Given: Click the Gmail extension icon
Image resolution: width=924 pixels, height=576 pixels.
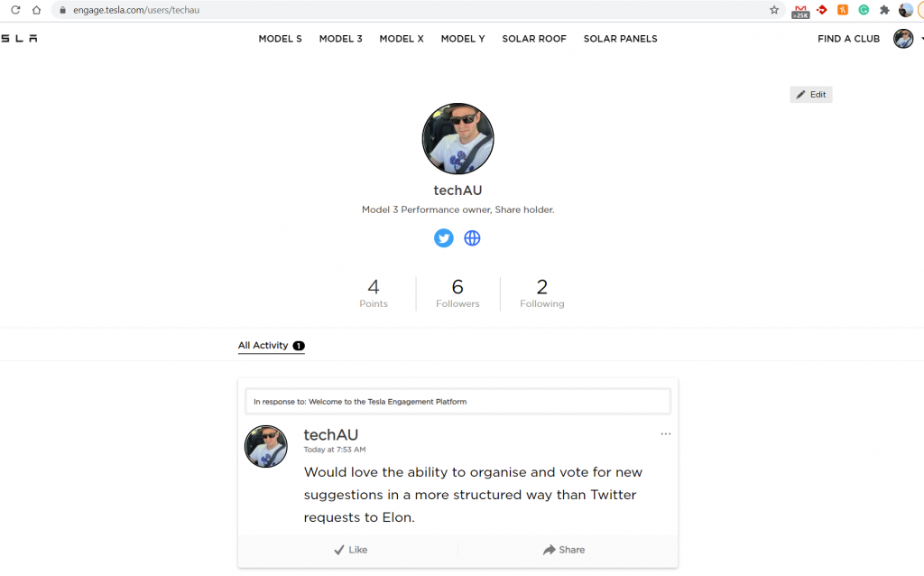Looking at the screenshot, I should 799,11.
